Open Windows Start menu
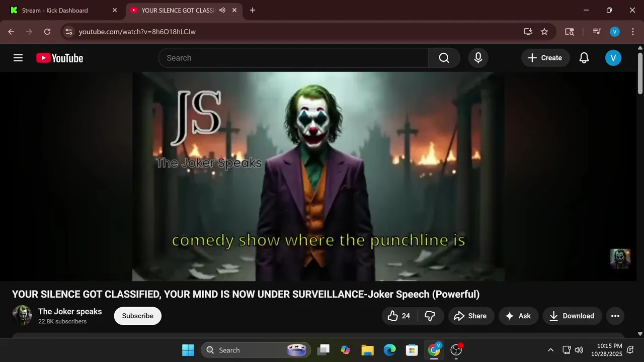The height and width of the screenshot is (362, 644). [188, 350]
